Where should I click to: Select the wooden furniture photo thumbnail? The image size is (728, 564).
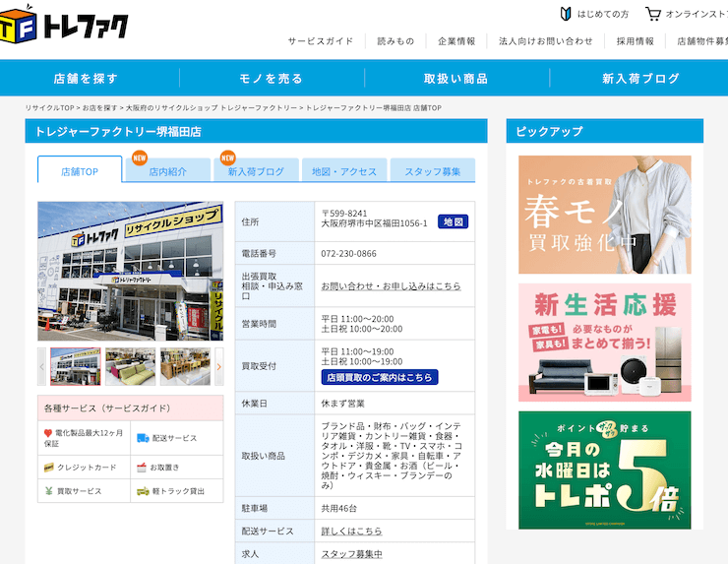185,366
